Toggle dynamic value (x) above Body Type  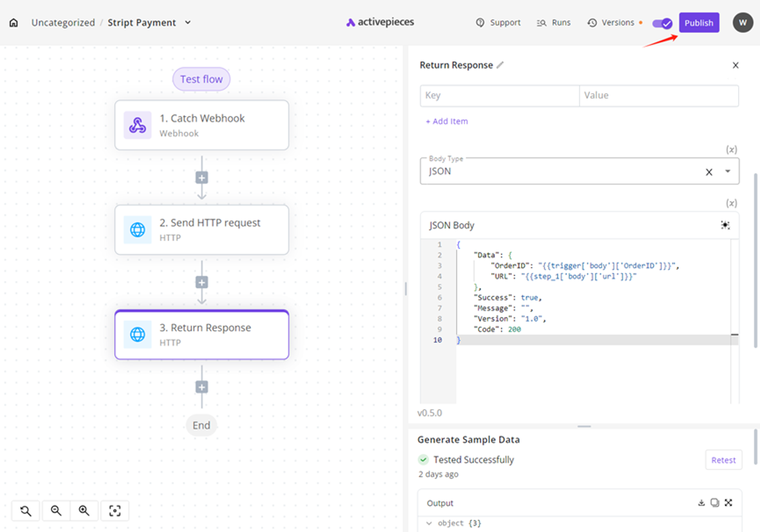pyautogui.click(x=731, y=149)
